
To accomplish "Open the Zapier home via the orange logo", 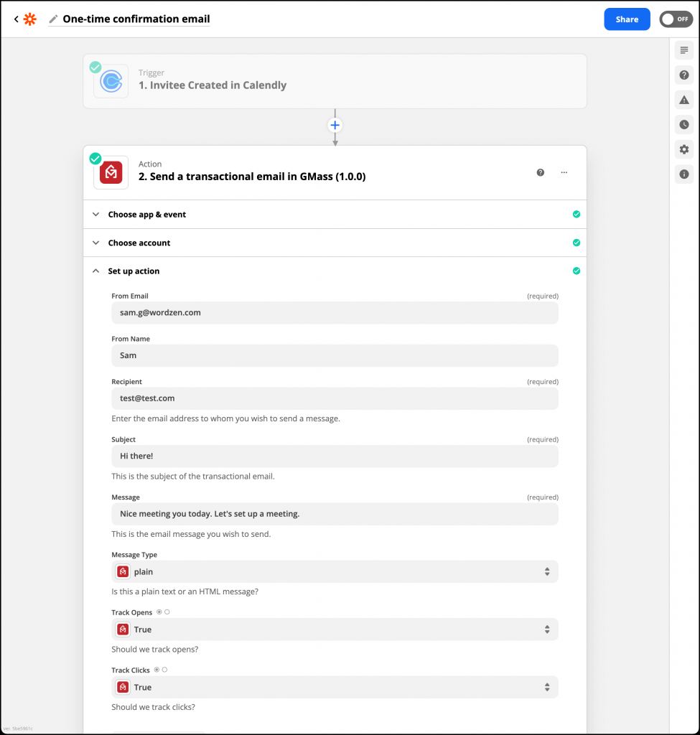I will pos(29,19).
